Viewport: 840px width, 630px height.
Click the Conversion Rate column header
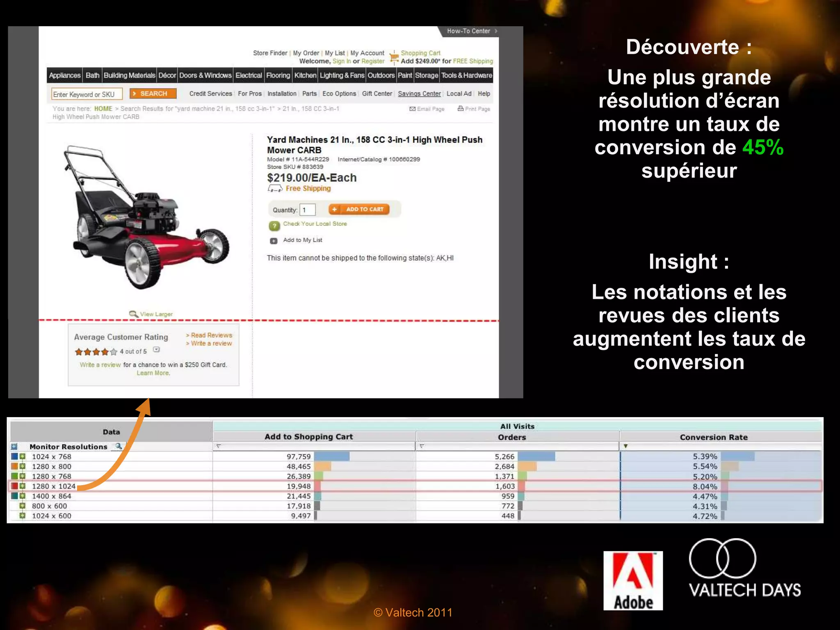click(x=714, y=437)
